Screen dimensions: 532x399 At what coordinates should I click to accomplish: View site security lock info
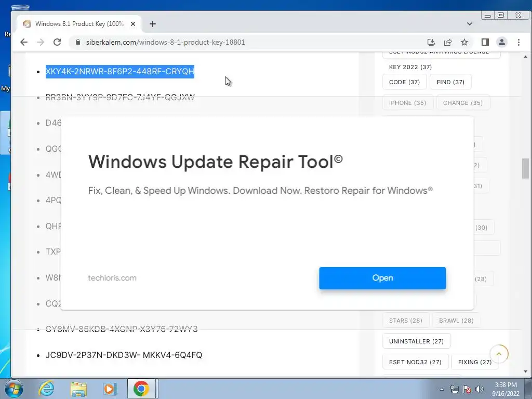pyautogui.click(x=78, y=42)
